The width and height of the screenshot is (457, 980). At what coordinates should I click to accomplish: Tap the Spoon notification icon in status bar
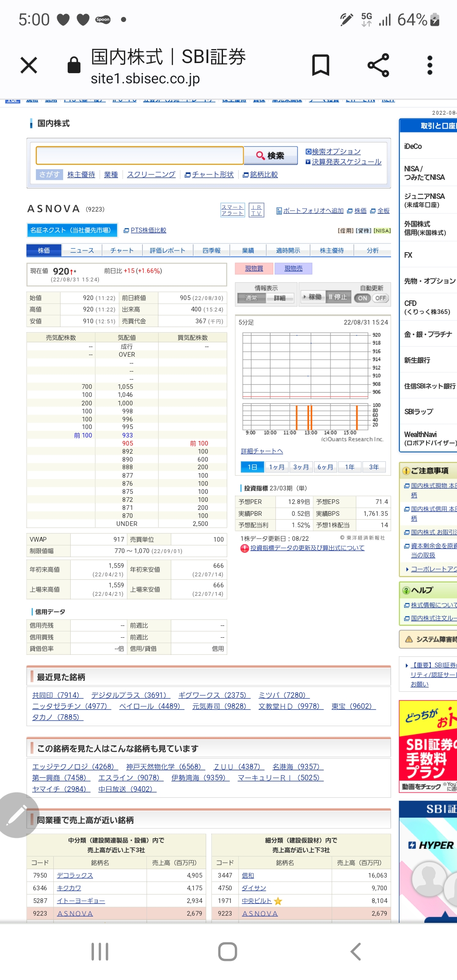103,19
